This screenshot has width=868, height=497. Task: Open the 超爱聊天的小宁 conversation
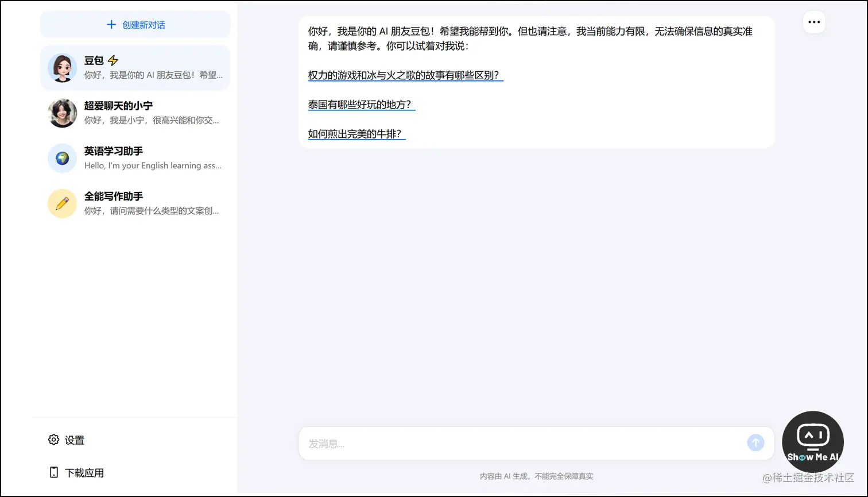pyautogui.click(x=135, y=113)
